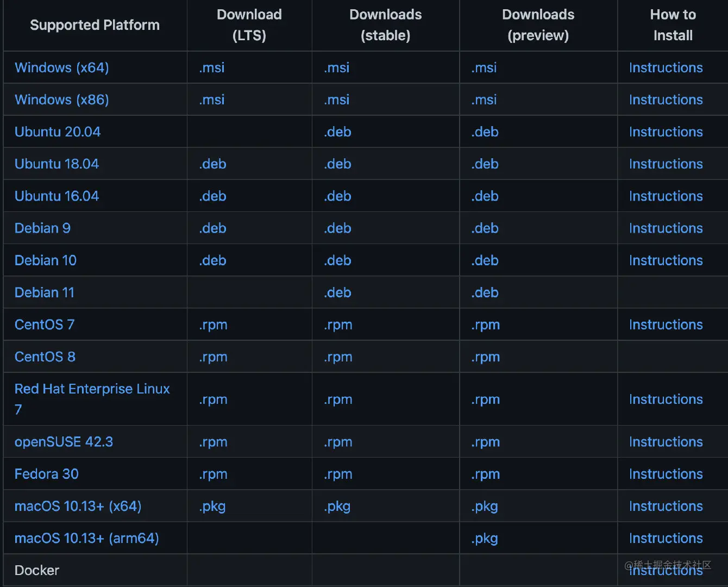The width and height of the screenshot is (728, 587).
Task: Download the LTS .deb for Ubuntu 18.04
Action: click(213, 164)
